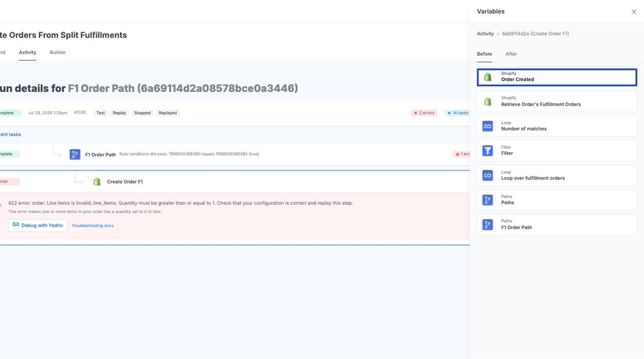This screenshot has width=644, height=359.
Task: Click the Yedric icon in the debug button
Action: (x=16, y=225)
